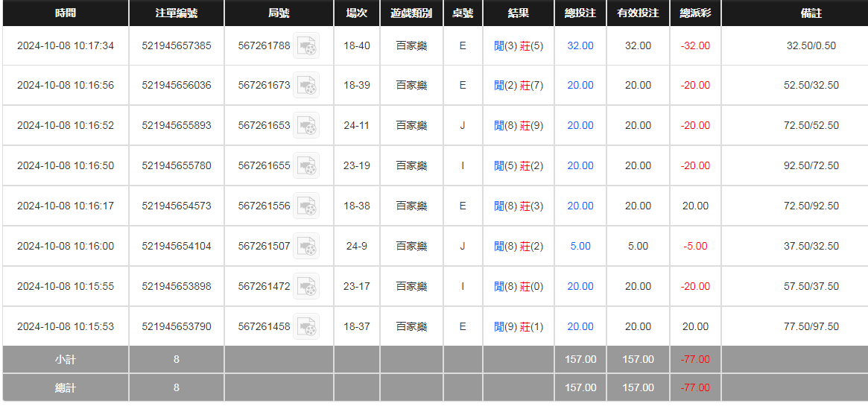
Task: Click timestamp 2024-10-08 10:16:00
Action: coord(66,247)
